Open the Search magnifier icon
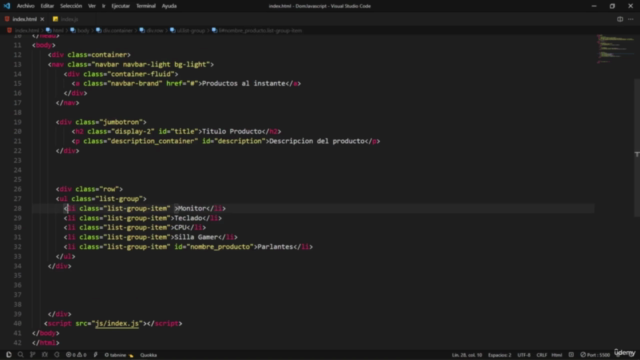Screen dimensions: 640x360 pyautogui.click(x=20, y=355)
